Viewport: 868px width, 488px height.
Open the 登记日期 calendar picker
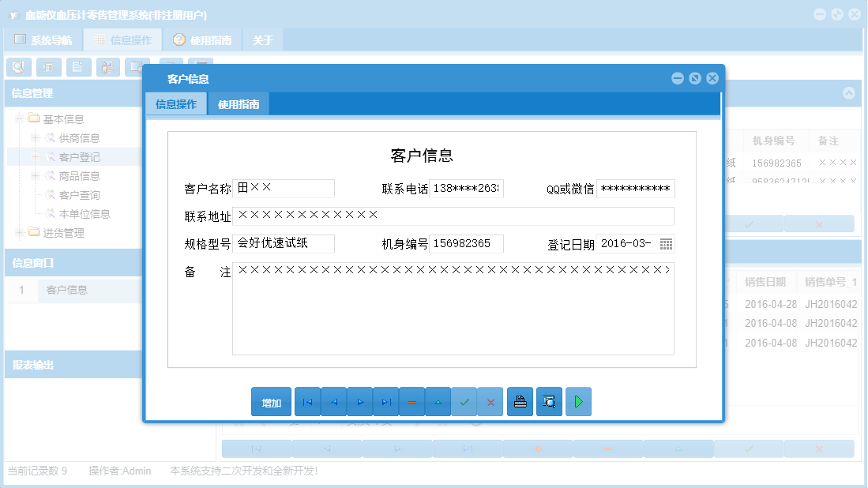point(666,244)
